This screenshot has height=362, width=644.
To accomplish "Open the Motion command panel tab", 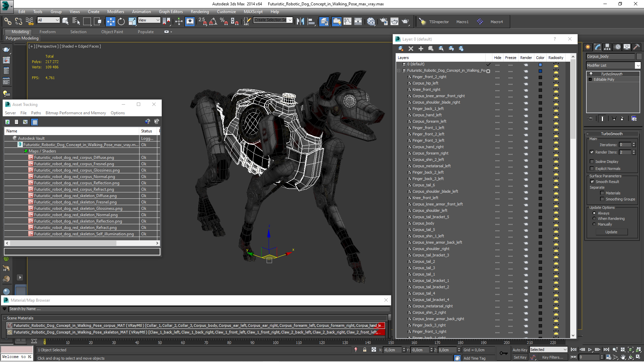I will coord(617,47).
